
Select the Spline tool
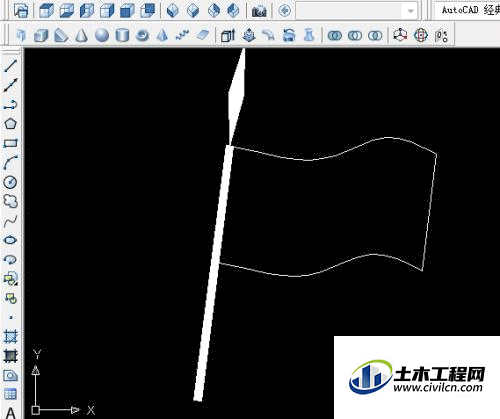coord(10,221)
